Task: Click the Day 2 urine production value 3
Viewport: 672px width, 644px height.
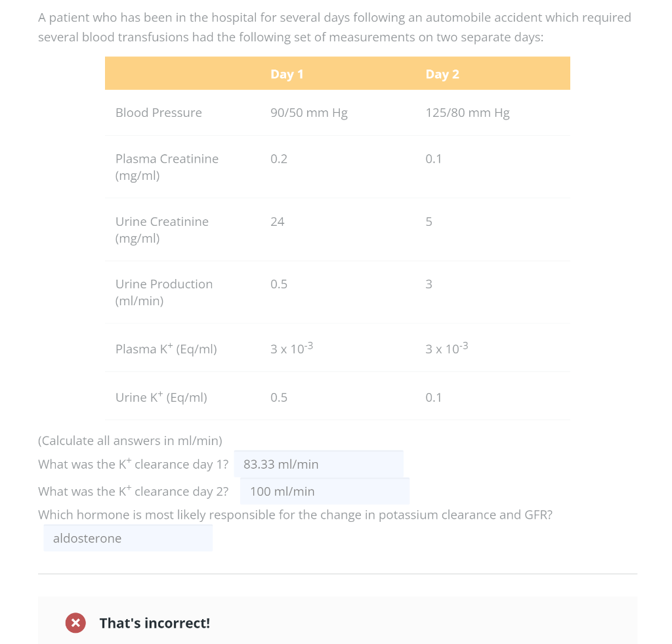Action: tap(429, 284)
